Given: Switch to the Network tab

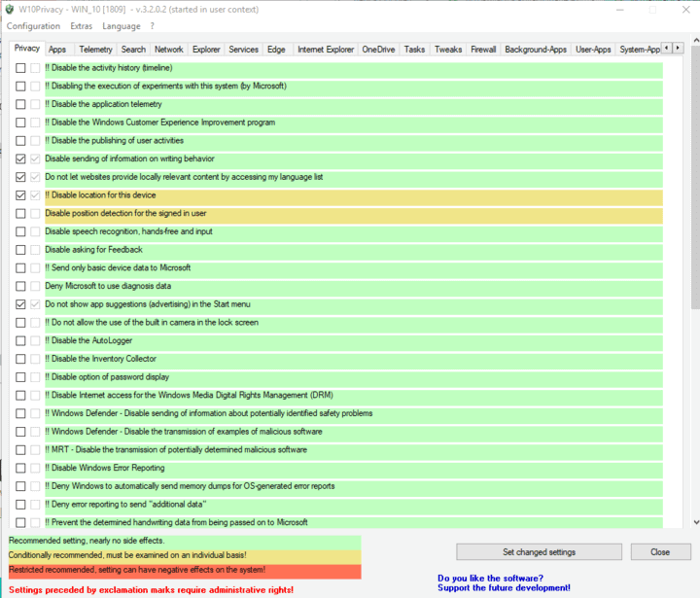Looking at the screenshot, I should pos(169,50).
